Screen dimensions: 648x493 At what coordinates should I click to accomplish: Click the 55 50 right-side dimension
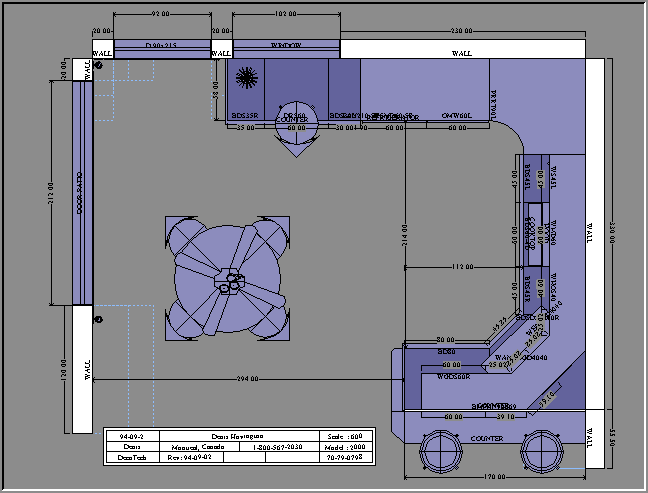612,438
